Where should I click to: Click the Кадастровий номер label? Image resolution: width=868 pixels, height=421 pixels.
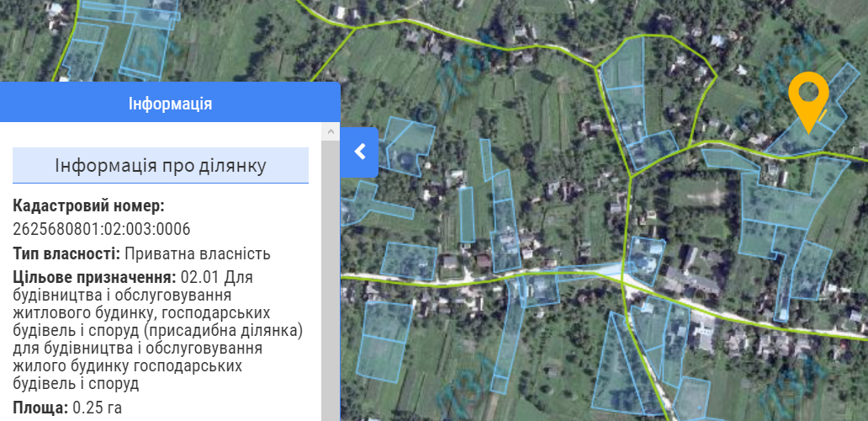coord(88,206)
